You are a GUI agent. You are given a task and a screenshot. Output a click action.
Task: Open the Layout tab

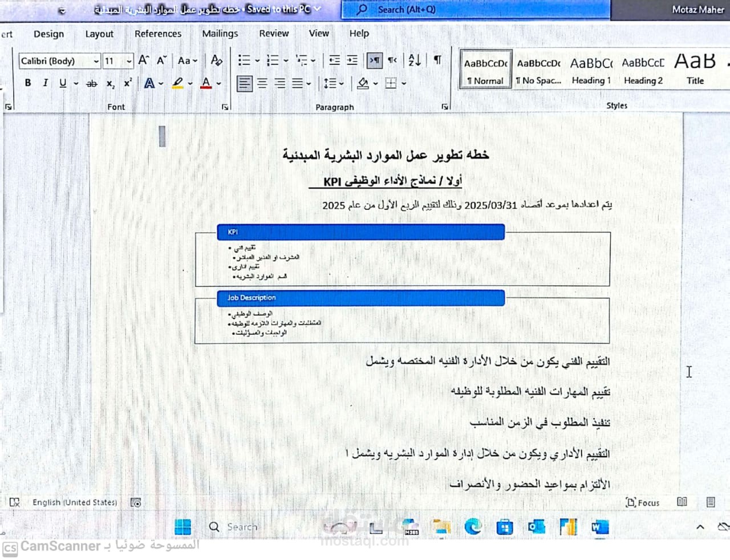(x=99, y=34)
